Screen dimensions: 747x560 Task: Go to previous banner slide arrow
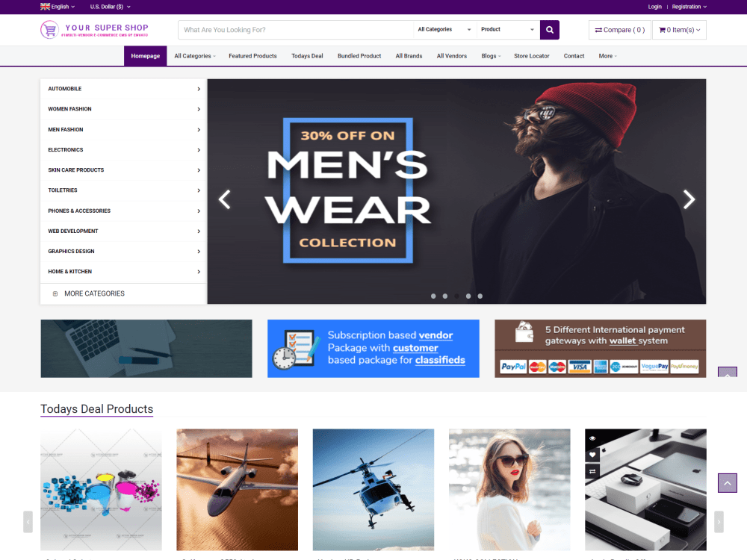pos(224,199)
